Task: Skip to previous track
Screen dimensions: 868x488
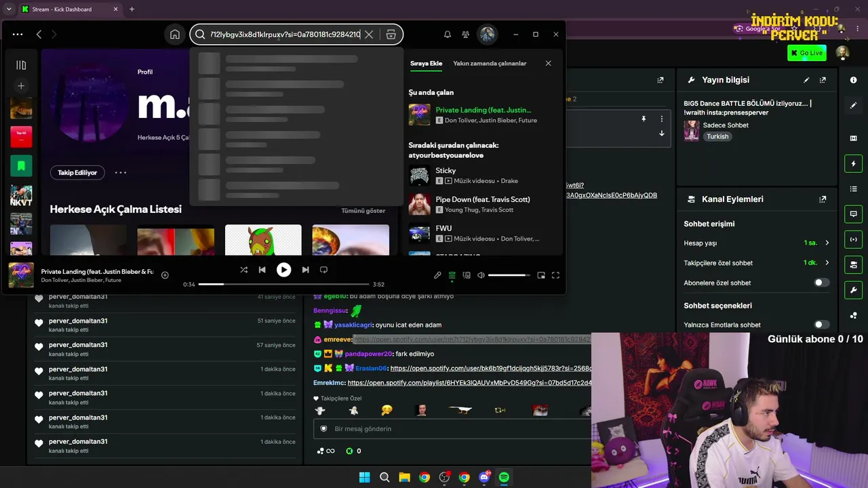Action: [262, 270]
